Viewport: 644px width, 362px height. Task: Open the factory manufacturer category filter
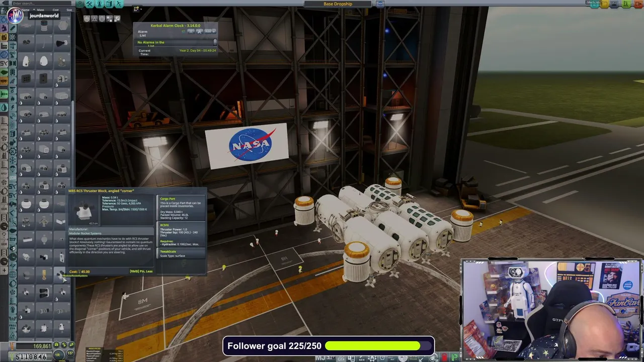point(5,46)
